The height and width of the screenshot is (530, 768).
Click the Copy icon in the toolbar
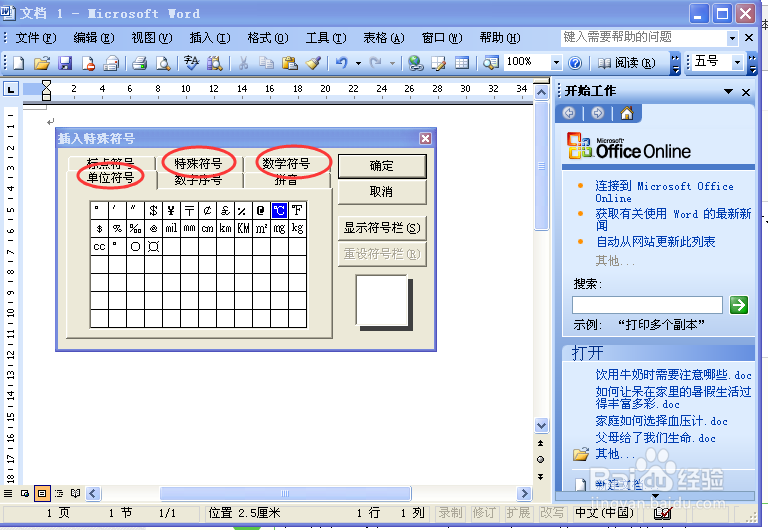[266, 63]
